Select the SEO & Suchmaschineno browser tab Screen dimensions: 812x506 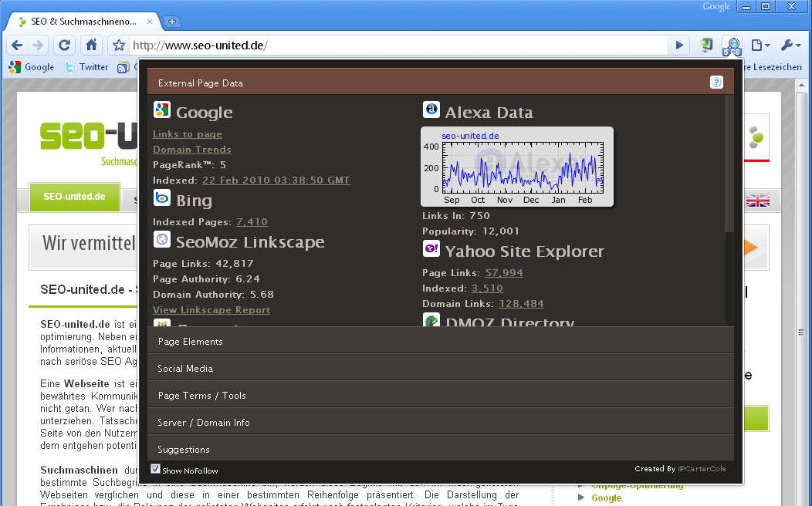pos(85,22)
